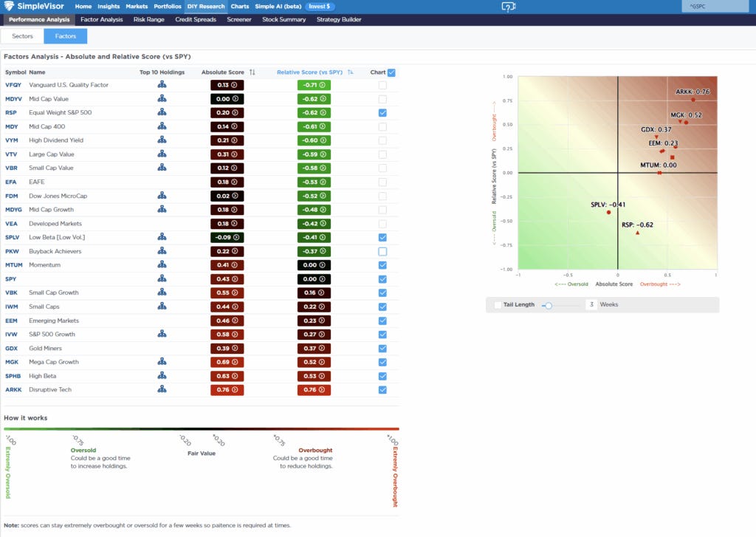Disable chart checkbox for ARKK row
756x537 pixels.
click(382, 389)
